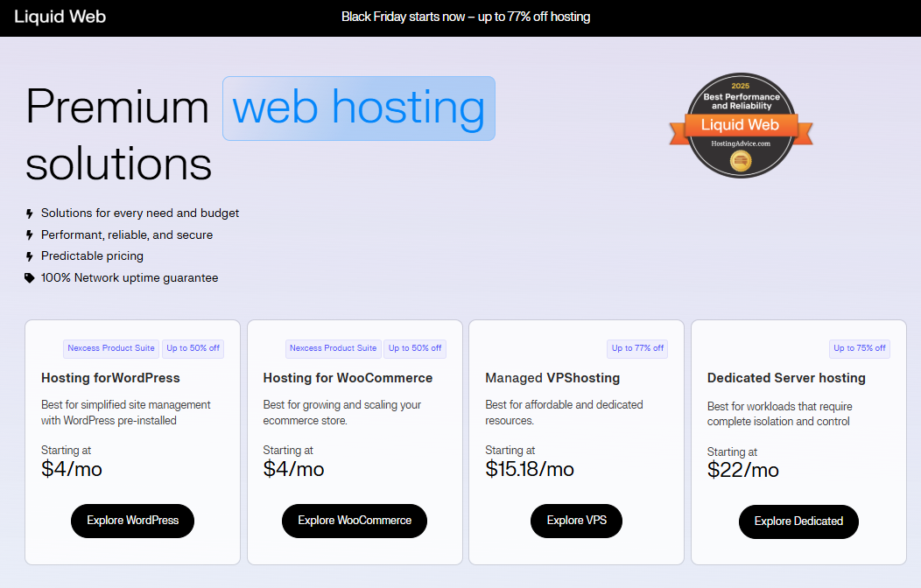Click the Nexcess Product Suite pill on WooCommerce card
The image size is (921, 588).
click(333, 348)
